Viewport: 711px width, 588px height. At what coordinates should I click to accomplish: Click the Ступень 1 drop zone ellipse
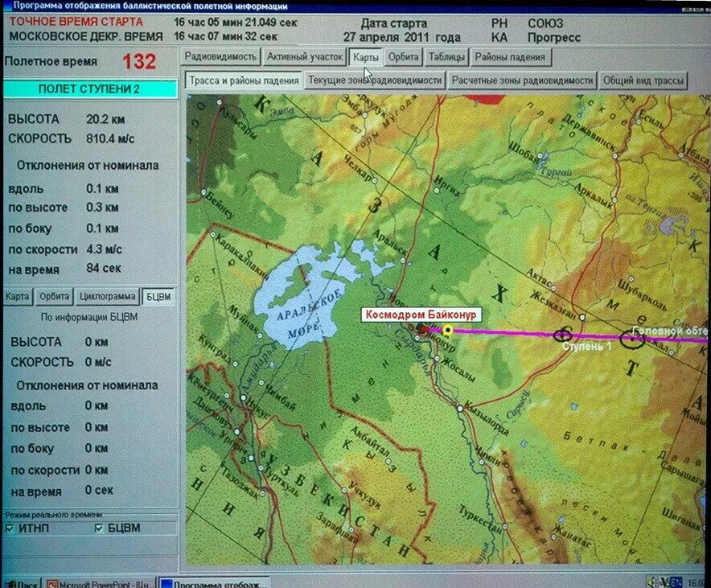click(563, 335)
